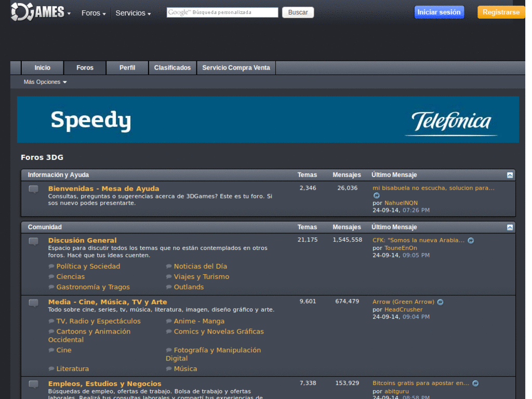The width and height of the screenshot is (532, 399).
Task: Expand the Servicios dropdown menu
Action: pyautogui.click(x=133, y=13)
